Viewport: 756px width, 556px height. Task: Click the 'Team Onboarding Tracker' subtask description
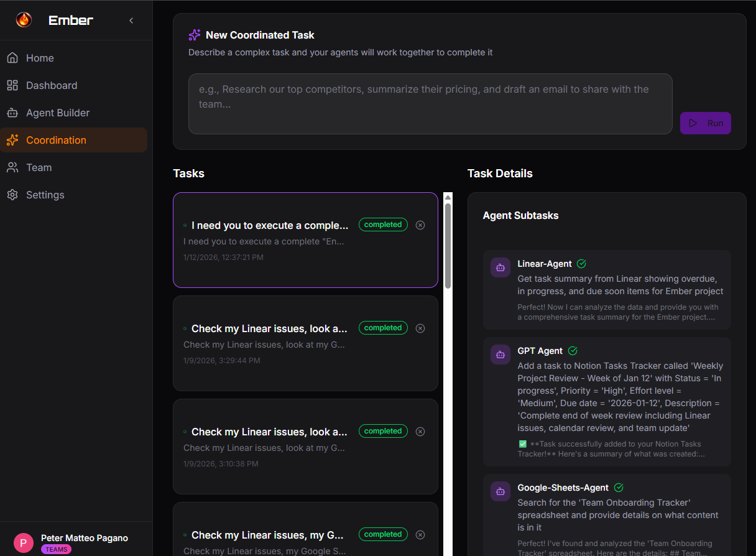coord(618,515)
